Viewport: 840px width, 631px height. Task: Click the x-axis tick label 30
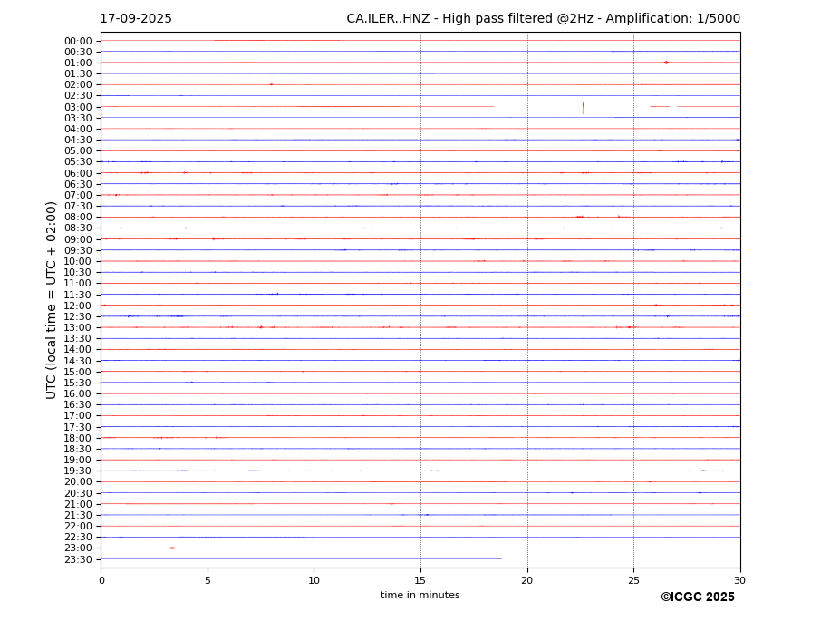739,580
